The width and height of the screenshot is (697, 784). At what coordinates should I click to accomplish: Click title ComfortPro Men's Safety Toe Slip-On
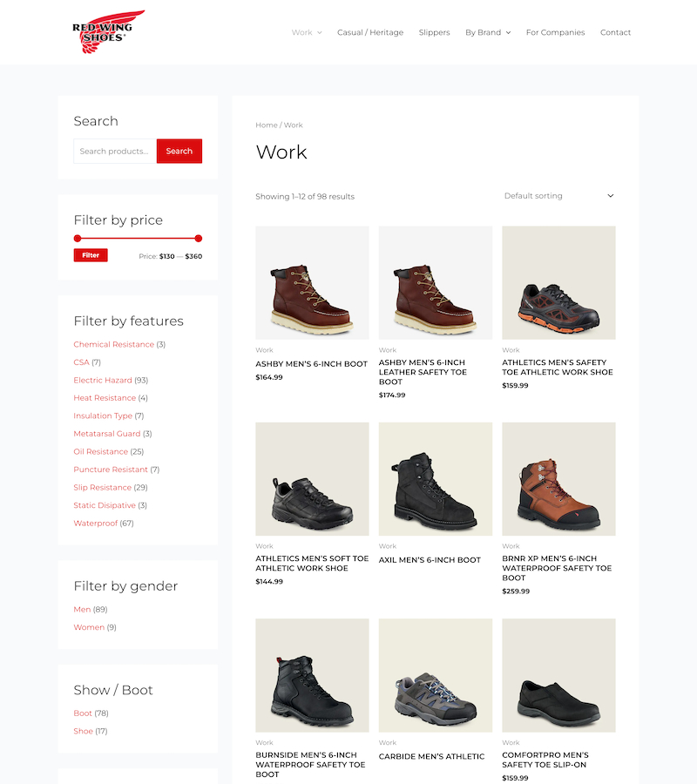click(545, 760)
